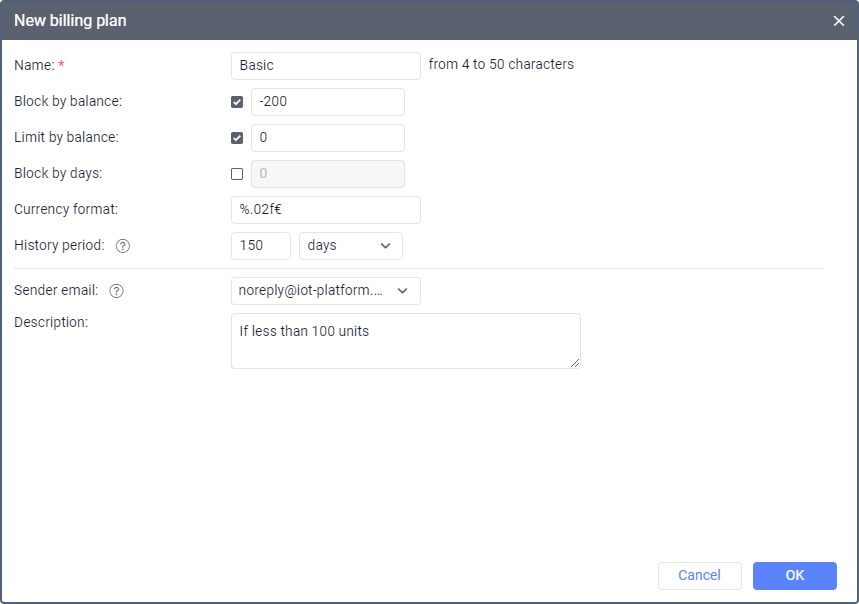Click the disabled Block by days field
This screenshot has height=604, width=859.
point(328,174)
